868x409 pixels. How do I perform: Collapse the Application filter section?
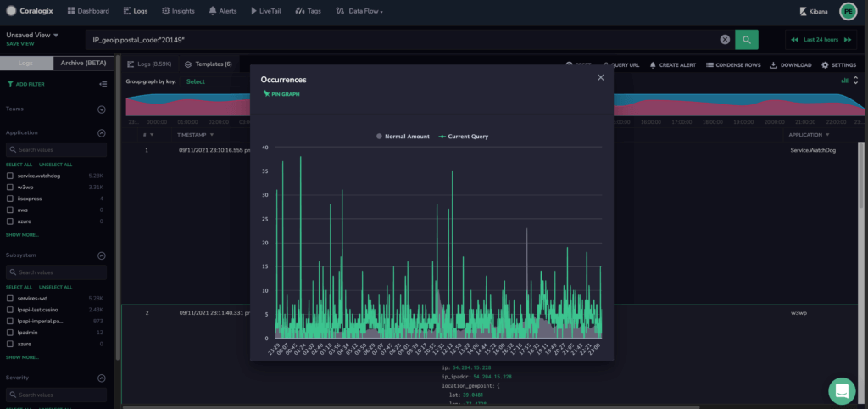coord(102,133)
